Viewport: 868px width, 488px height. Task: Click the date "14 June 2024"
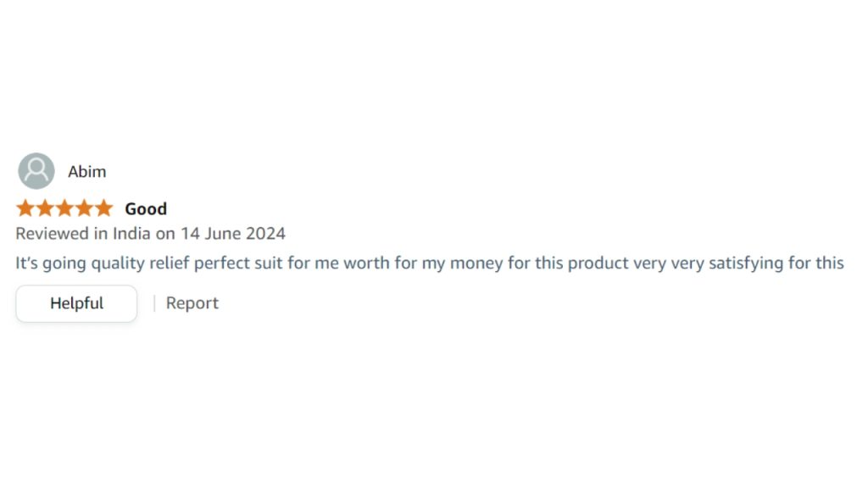pyautogui.click(x=233, y=234)
